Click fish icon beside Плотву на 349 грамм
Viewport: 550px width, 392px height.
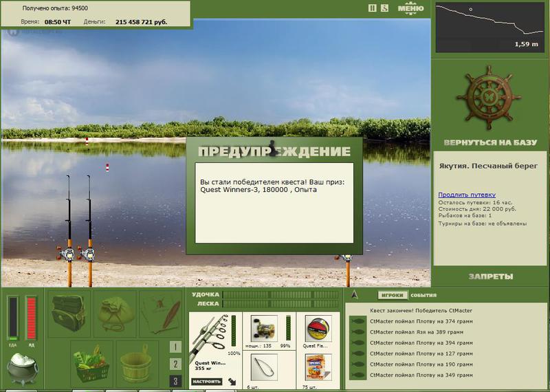pyautogui.click(x=358, y=375)
